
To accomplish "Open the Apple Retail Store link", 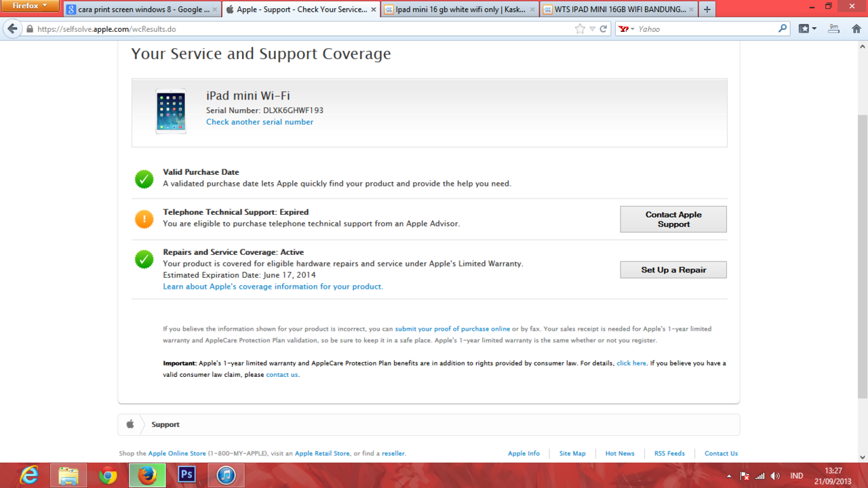I will [x=322, y=453].
